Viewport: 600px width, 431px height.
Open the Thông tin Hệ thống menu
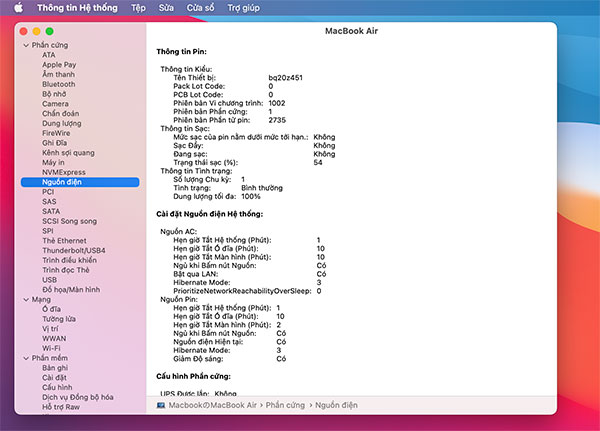pos(77,8)
